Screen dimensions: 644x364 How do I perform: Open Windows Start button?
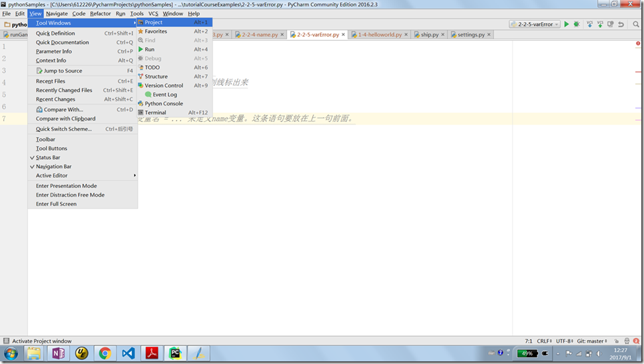coord(11,353)
